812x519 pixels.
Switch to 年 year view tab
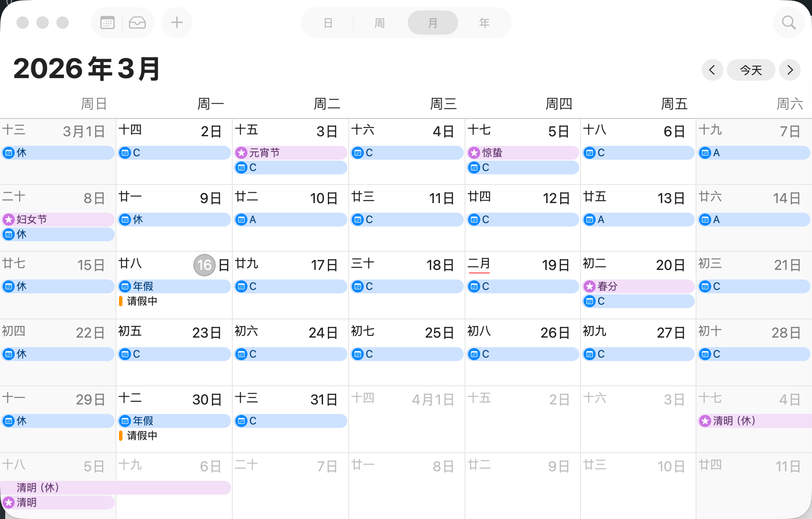(484, 23)
